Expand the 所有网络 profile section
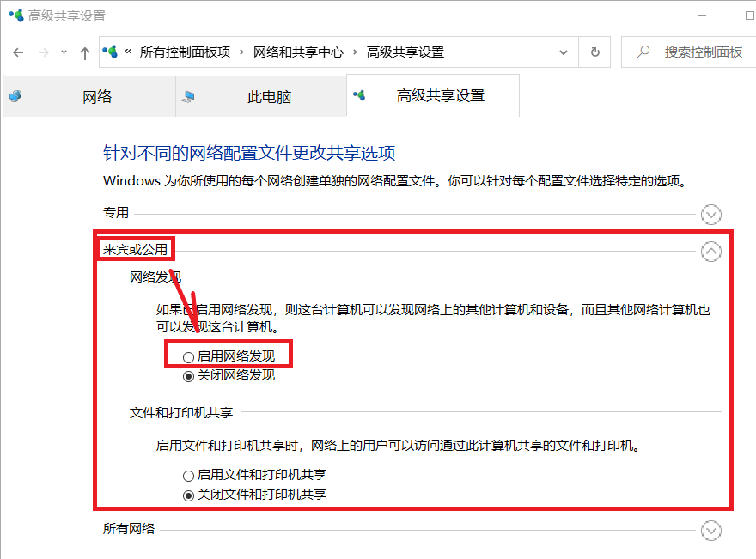This screenshot has width=756, height=559. tap(710, 531)
